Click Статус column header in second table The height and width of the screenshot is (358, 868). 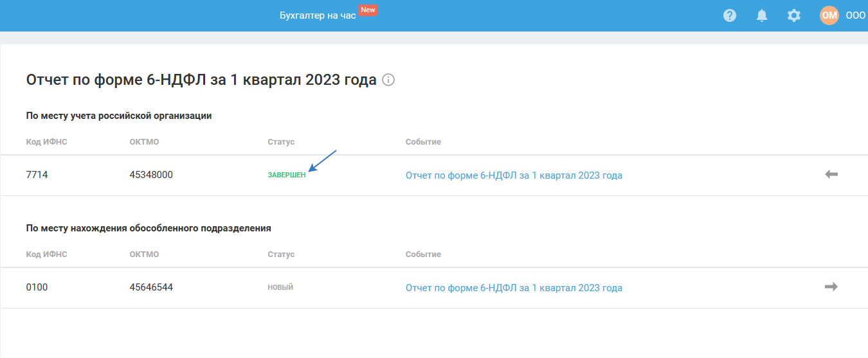(281, 254)
